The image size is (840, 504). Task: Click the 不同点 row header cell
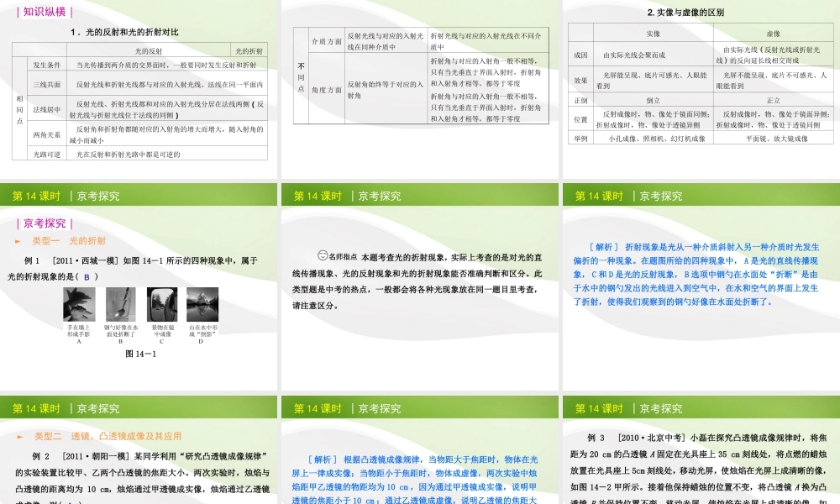click(x=301, y=76)
